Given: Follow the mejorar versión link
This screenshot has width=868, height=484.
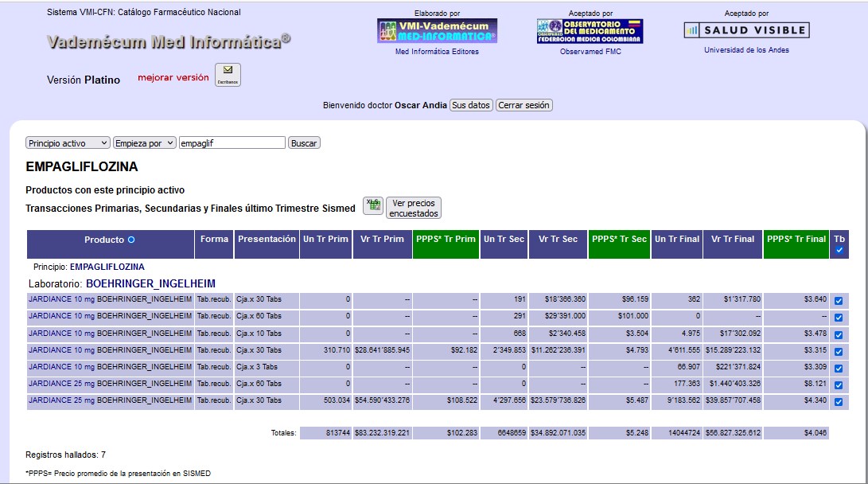Looking at the screenshot, I should 173,77.
